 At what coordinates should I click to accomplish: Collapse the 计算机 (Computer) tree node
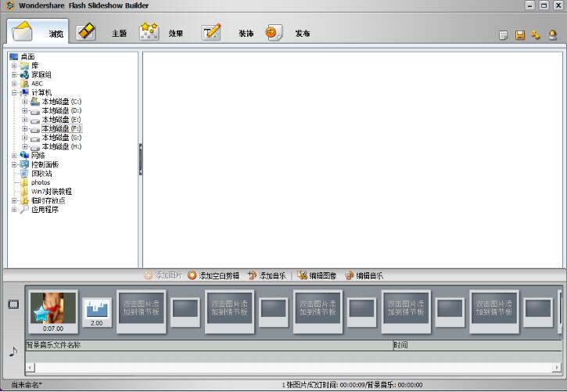(x=14, y=92)
